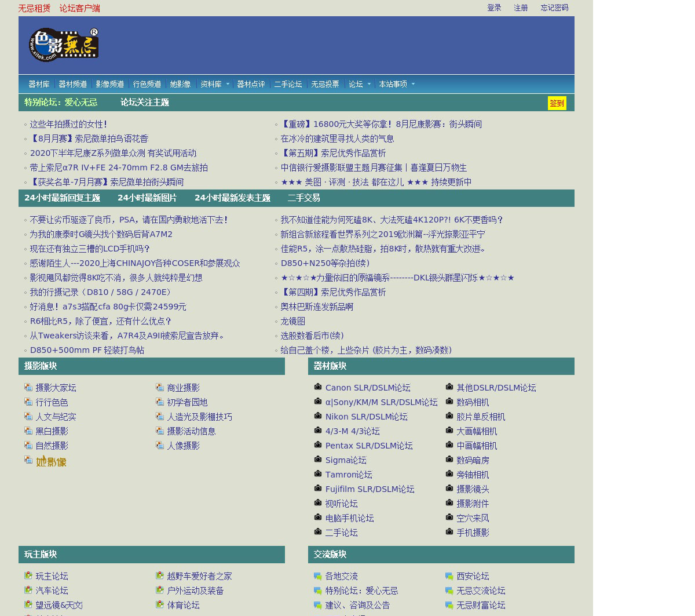The image size is (695, 616).
Task: Click the 登录 login link
Action: [494, 8]
